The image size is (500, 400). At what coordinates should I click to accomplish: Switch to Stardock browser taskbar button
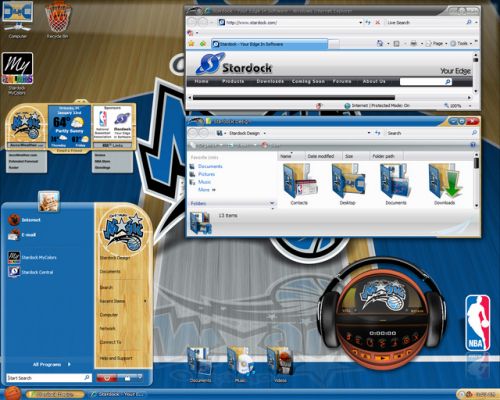point(117,394)
